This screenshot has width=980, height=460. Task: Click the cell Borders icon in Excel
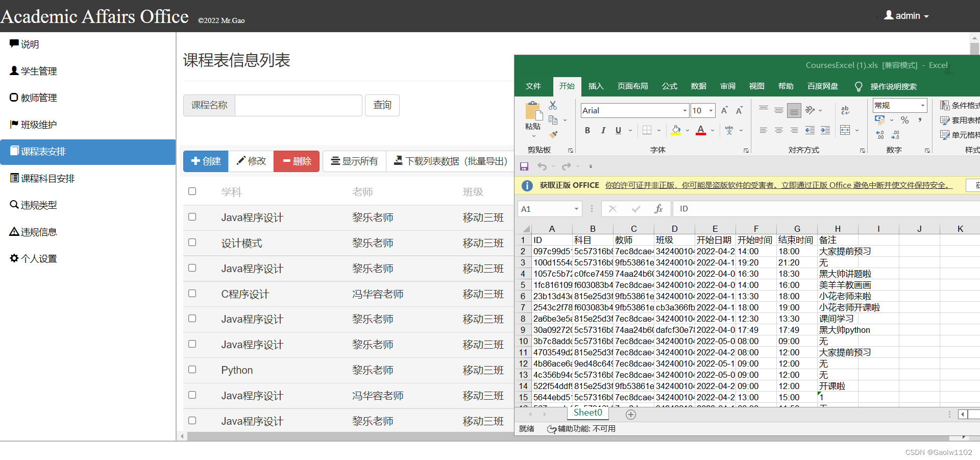click(x=647, y=131)
